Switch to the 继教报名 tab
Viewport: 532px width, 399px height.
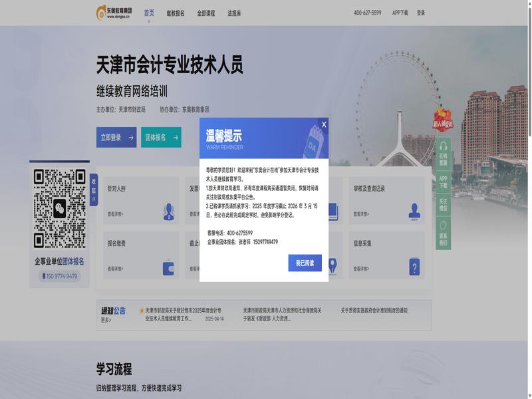[x=176, y=13]
